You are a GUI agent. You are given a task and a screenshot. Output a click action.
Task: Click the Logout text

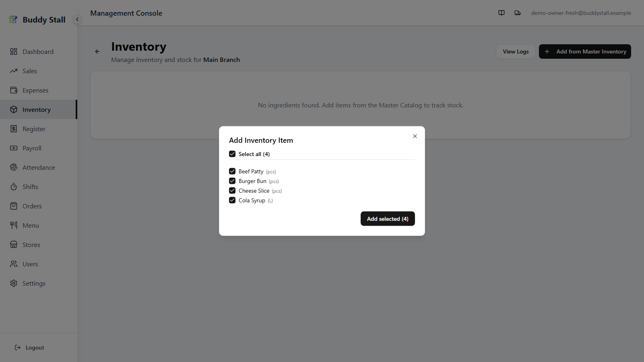coord(35,348)
